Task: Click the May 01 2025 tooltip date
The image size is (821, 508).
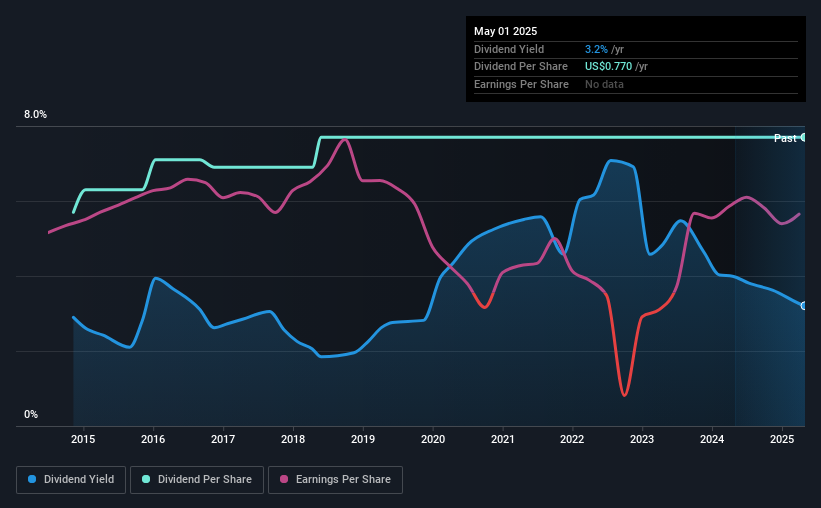Action: 505,31
